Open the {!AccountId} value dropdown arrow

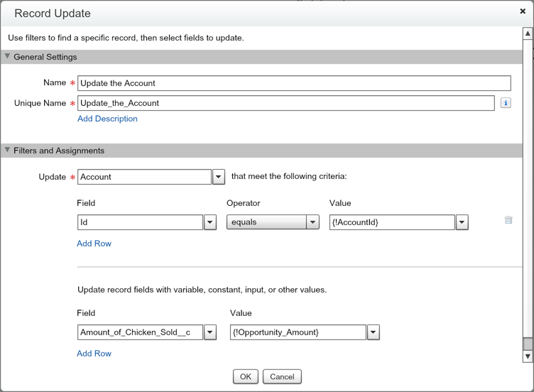coord(462,222)
